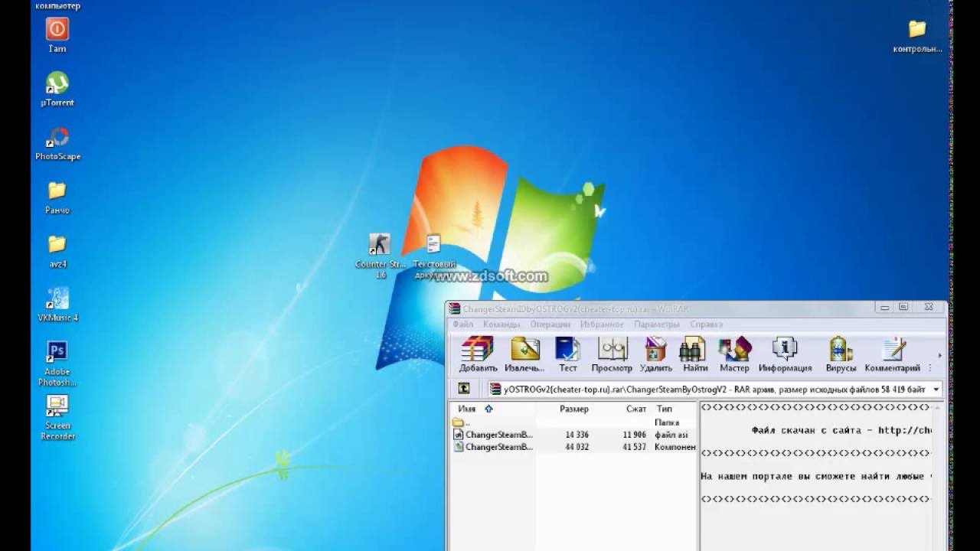Go up one folder level in WinRAR
Viewport: 980px width, 551px height.
[464, 389]
